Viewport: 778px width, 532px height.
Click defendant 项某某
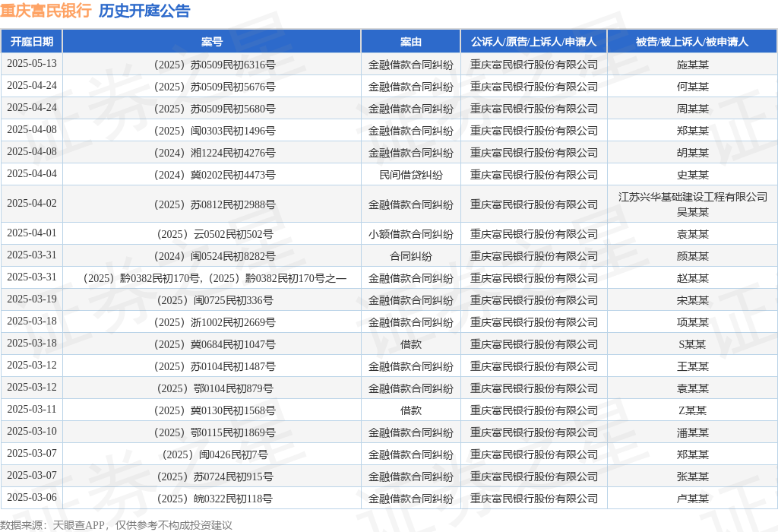(693, 322)
